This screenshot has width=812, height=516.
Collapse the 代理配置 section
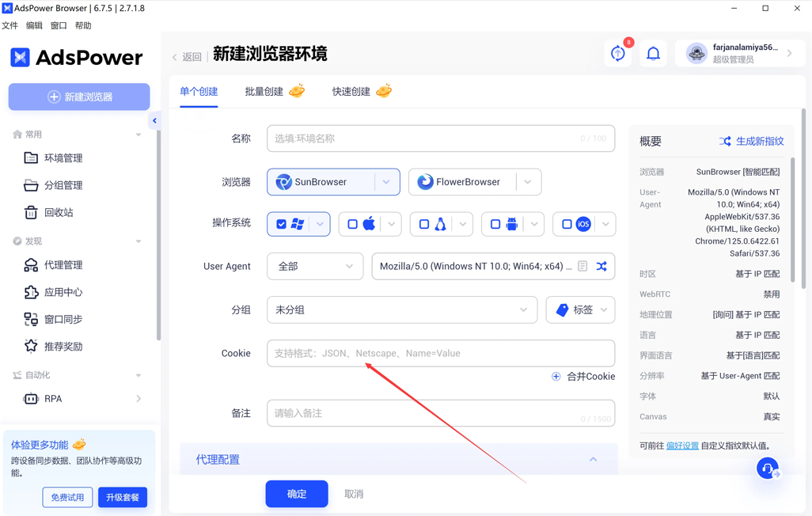pyautogui.click(x=594, y=460)
